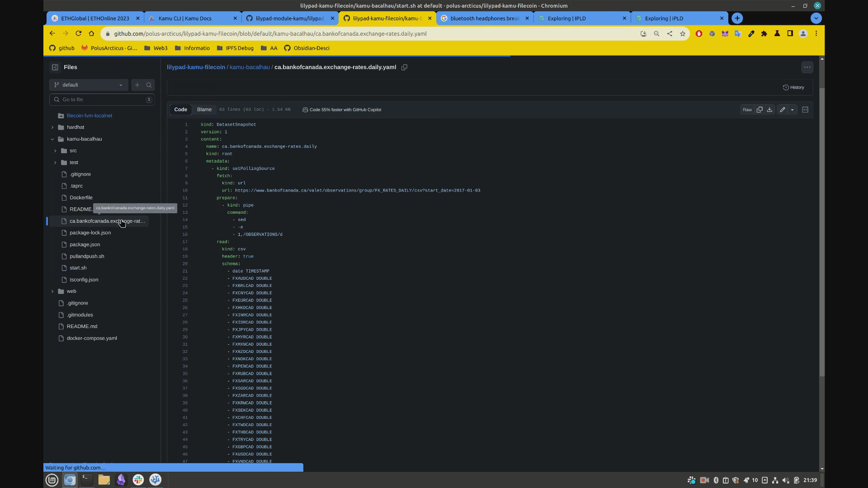Expand the hardhat folder chevron
Viewport: 868px width, 488px height.
(x=52, y=127)
